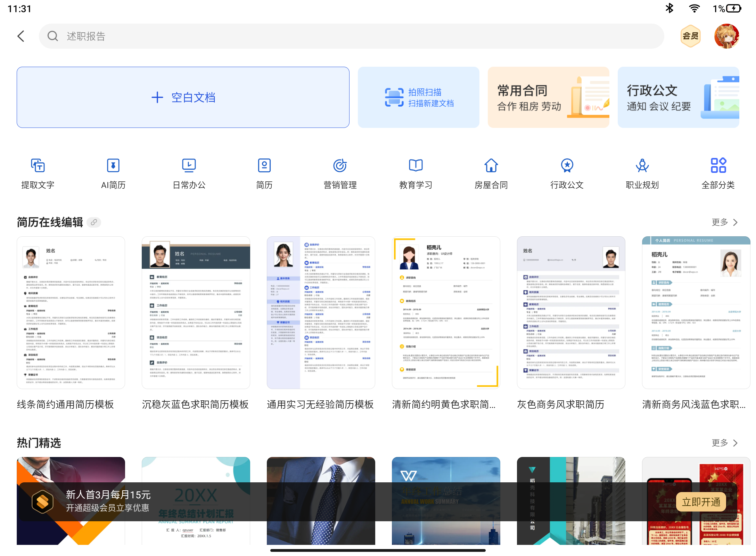
Task: Open 拍照扫描 scan new document
Action: pyautogui.click(x=418, y=97)
